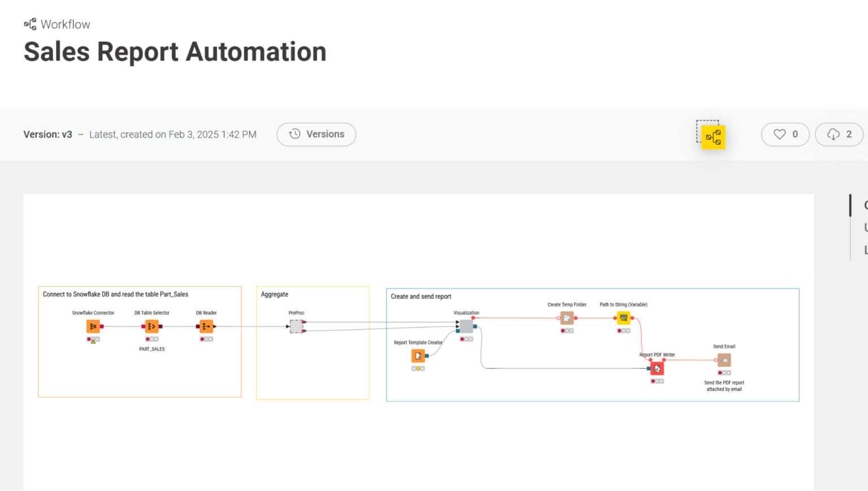Select the Report PDF Writer node
868x491 pixels.
point(657,368)
